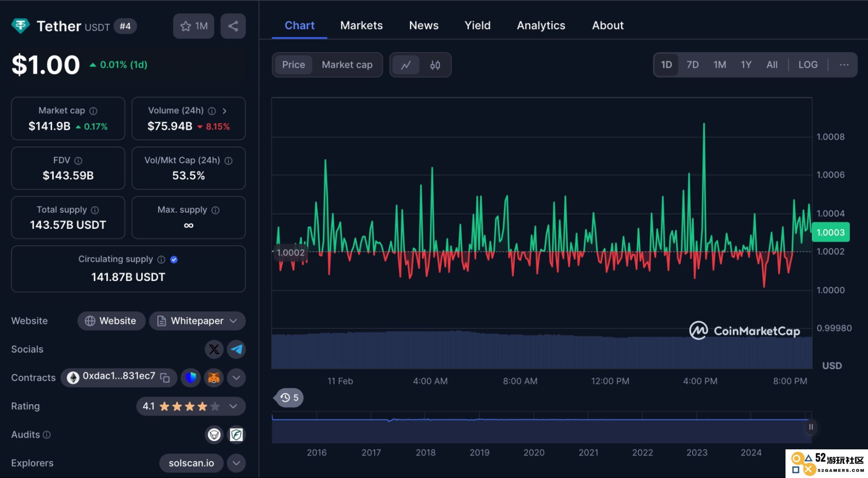
Task: Click the 141.87B USDT circulating supply value
Action: 128,277
